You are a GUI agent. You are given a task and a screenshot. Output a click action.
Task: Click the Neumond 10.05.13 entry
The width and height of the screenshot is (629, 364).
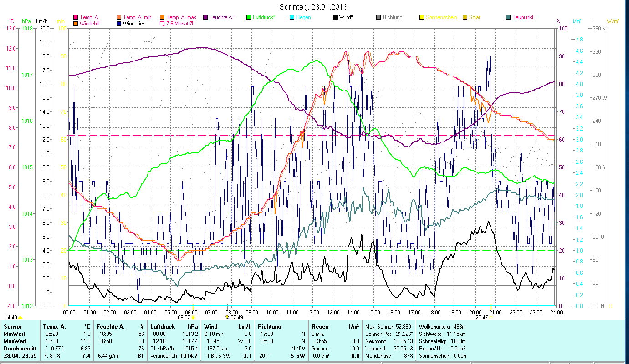389,341
